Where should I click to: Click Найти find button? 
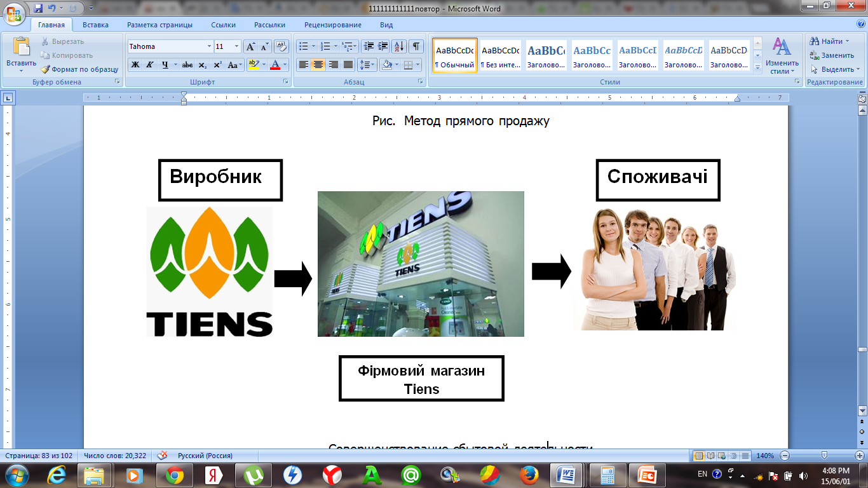coord(831,41)
